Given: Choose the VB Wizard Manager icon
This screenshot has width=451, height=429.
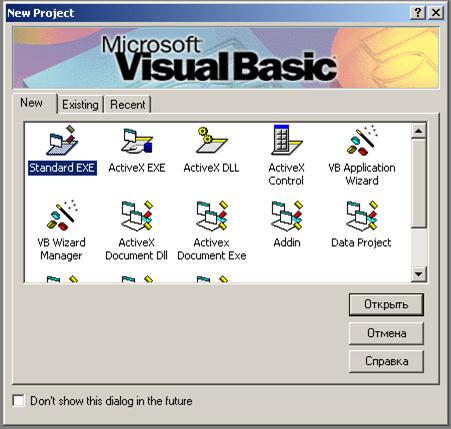Looking at the screenshot, I should point(62,216).
